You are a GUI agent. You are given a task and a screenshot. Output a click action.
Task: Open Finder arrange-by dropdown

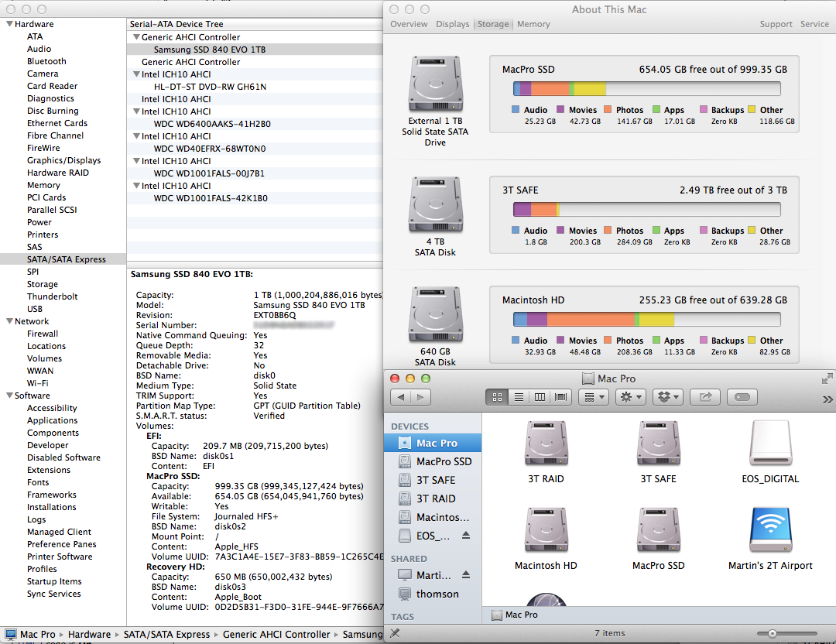click(x=594, y=397)
